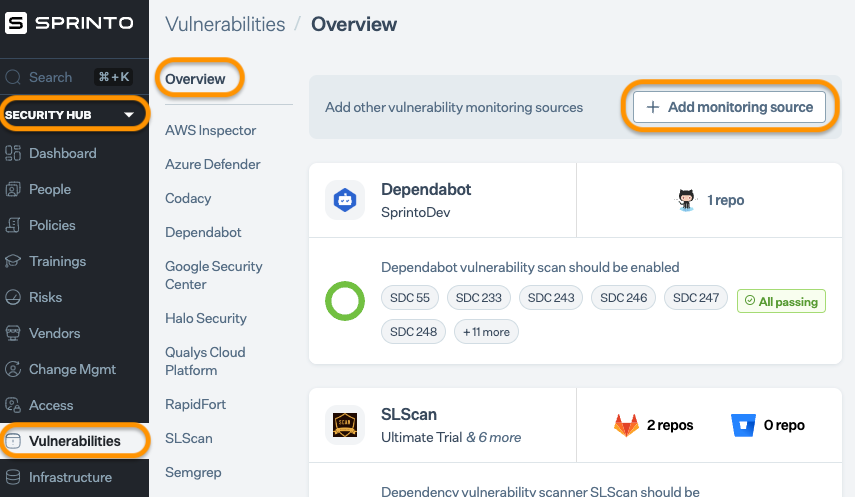Click the search magnifier icon
The image size is (855, 497).
13,77
